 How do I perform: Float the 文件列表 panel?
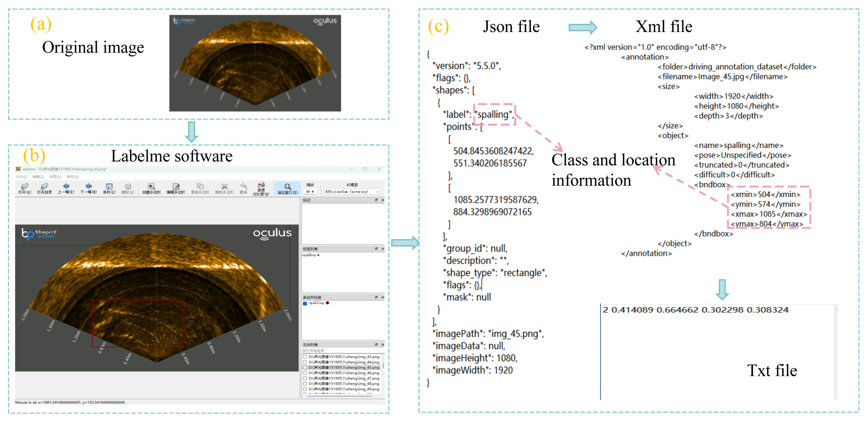click(376, 344)
